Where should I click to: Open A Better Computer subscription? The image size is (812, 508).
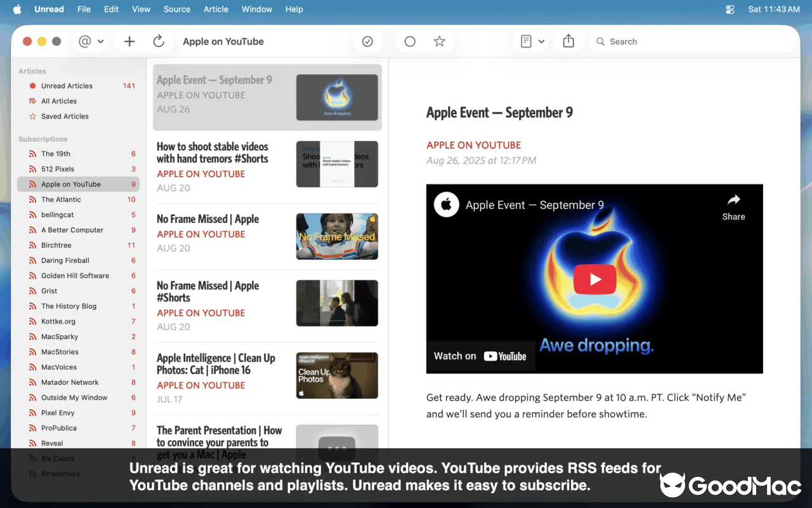[78, 230]
